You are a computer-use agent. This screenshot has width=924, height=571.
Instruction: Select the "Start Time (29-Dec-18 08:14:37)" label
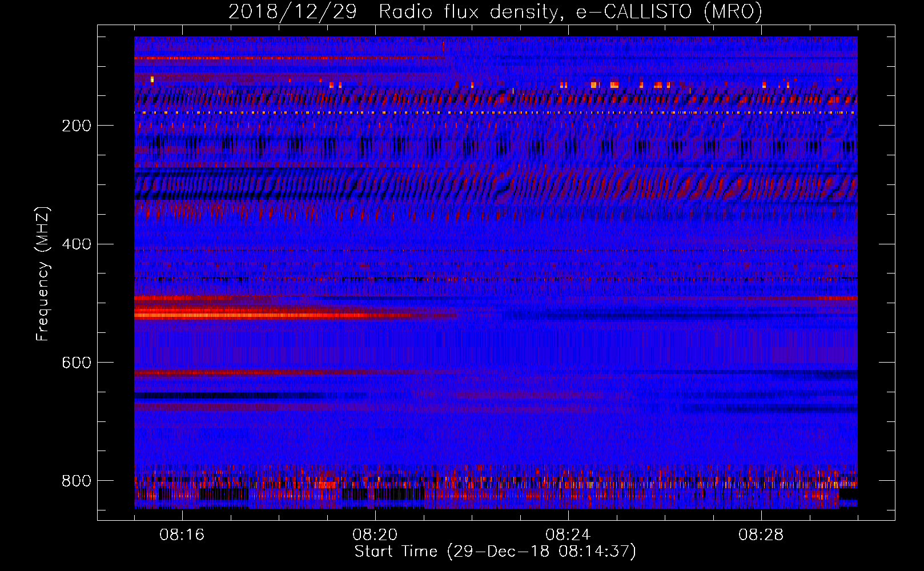click(x=495, y=552)
